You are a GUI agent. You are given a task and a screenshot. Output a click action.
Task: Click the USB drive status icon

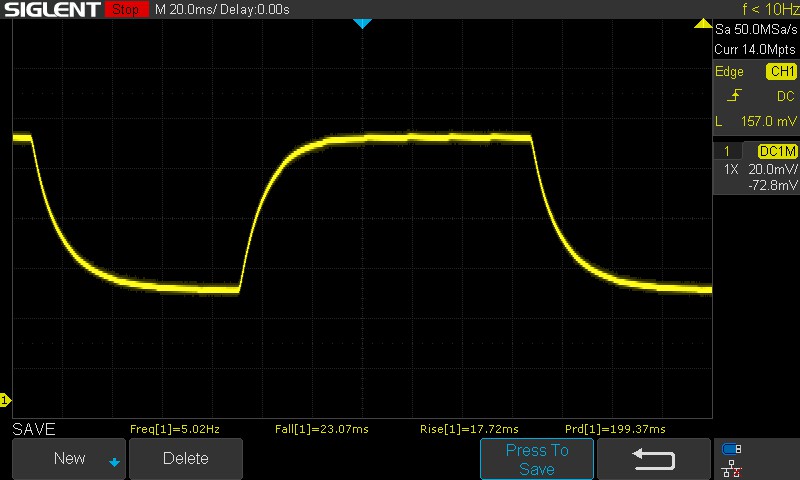732,449
